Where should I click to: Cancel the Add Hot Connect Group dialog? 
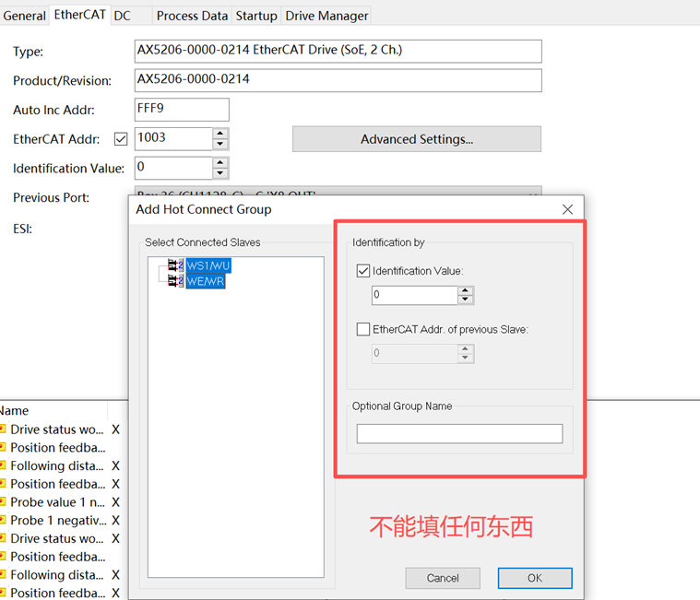443,578
